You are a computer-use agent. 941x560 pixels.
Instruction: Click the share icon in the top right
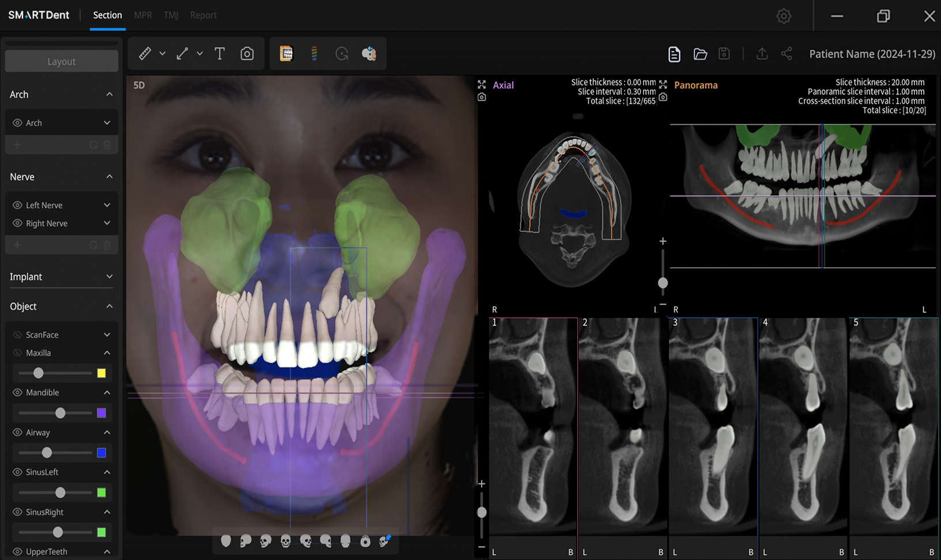787,53
